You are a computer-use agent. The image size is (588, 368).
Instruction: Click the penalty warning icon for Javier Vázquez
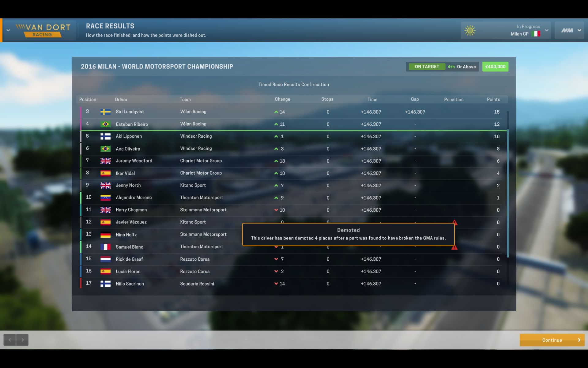click(x=455, y=223)
